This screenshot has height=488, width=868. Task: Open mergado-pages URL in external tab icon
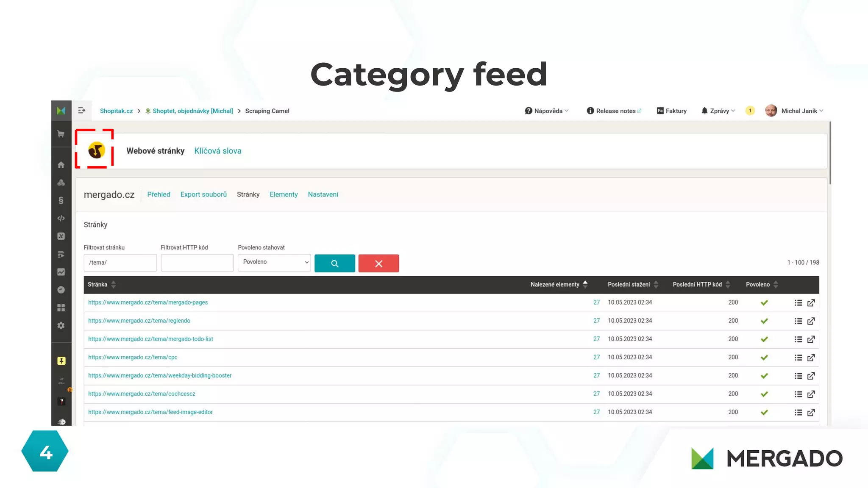pos(811,303)
